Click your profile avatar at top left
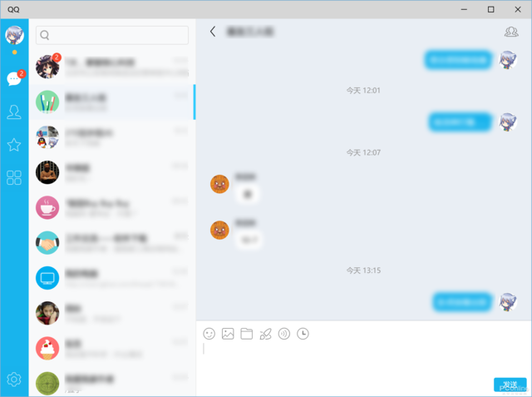Screen dimensions: 532x397 (x=14, y=35)
